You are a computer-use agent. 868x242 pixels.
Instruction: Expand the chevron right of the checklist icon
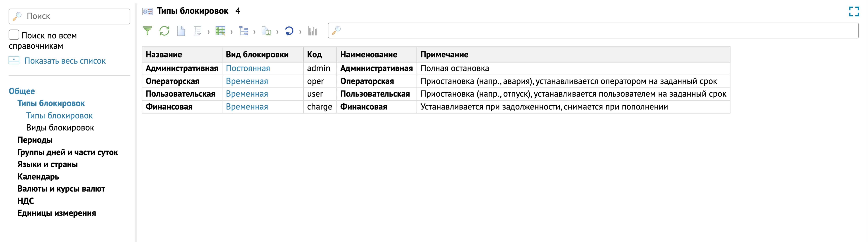[x=209, y=32]
